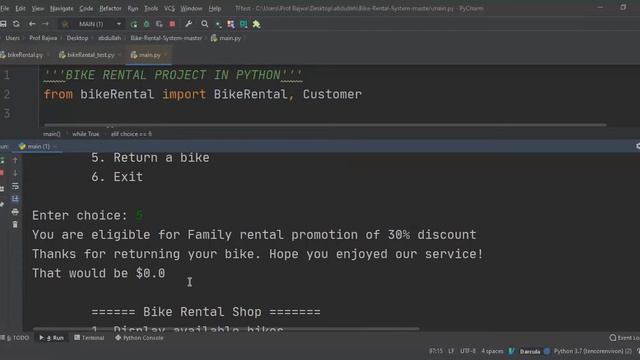Open the Help menu

point(215,8)
